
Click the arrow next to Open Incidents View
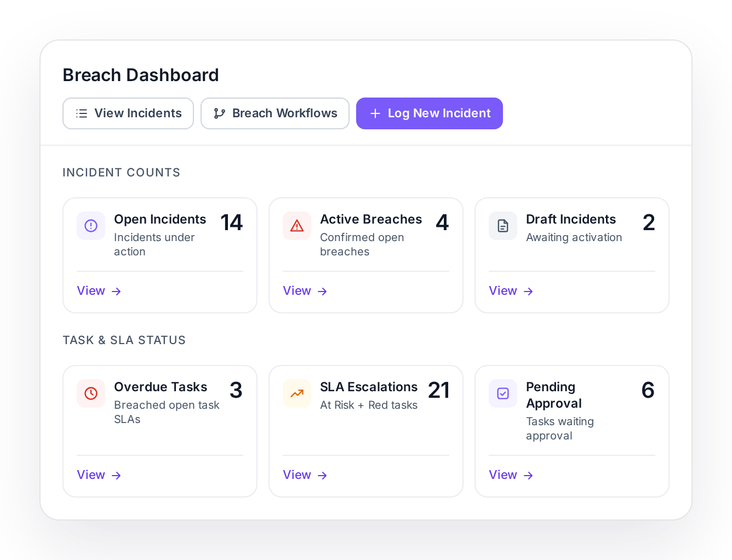pyautogui.click(x=116, y=292)
